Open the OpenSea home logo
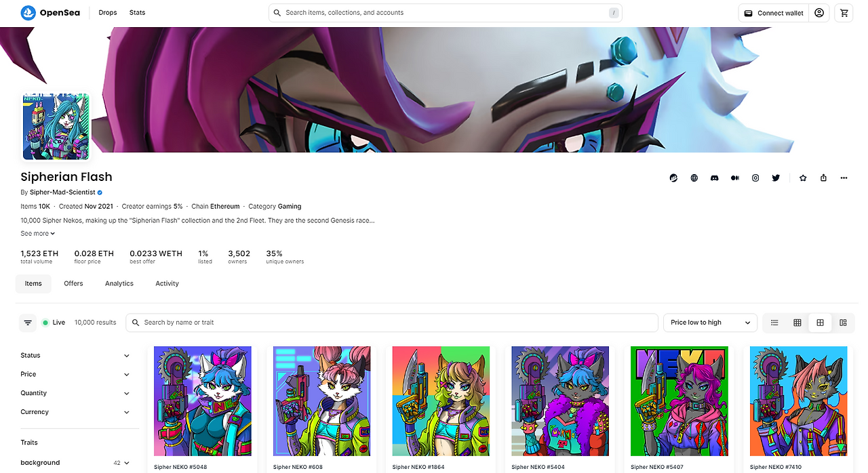Image resolution: width=868 pixels, height=473 pixels. pyautogui.click(x=50, y=13)
